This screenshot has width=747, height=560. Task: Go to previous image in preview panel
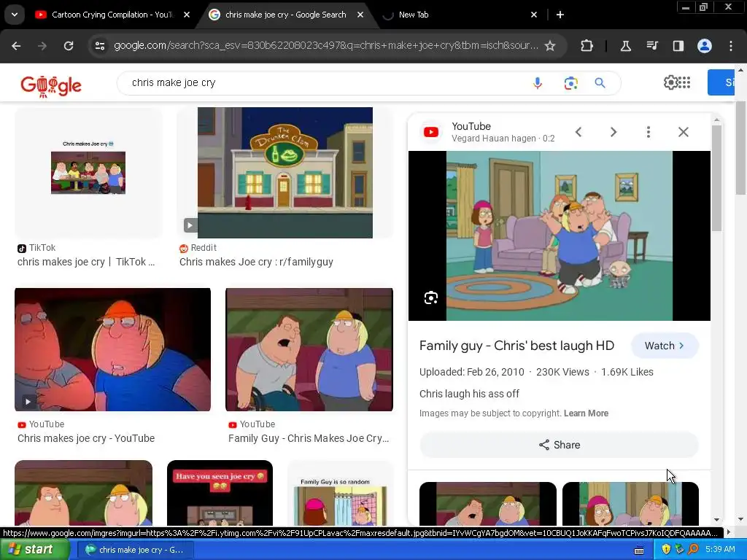click(x=578, y=132)
